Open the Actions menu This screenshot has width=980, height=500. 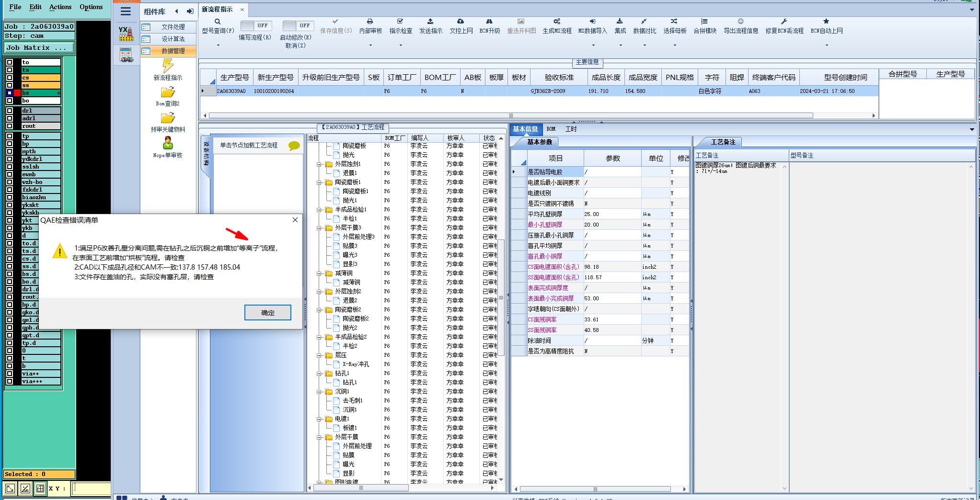click(60, 7)
